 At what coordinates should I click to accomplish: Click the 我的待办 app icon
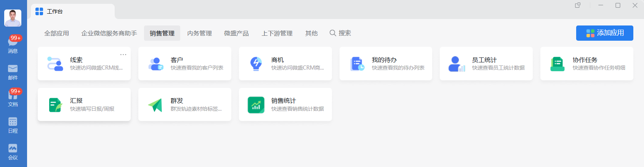357,64
